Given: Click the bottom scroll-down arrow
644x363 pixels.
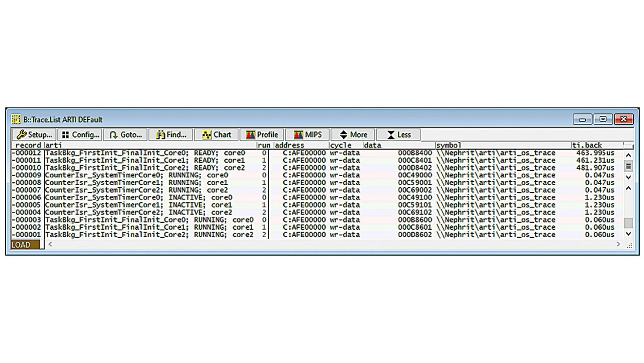Looking at the screenshot, I should pyautogui.click(x=628, y=234).
